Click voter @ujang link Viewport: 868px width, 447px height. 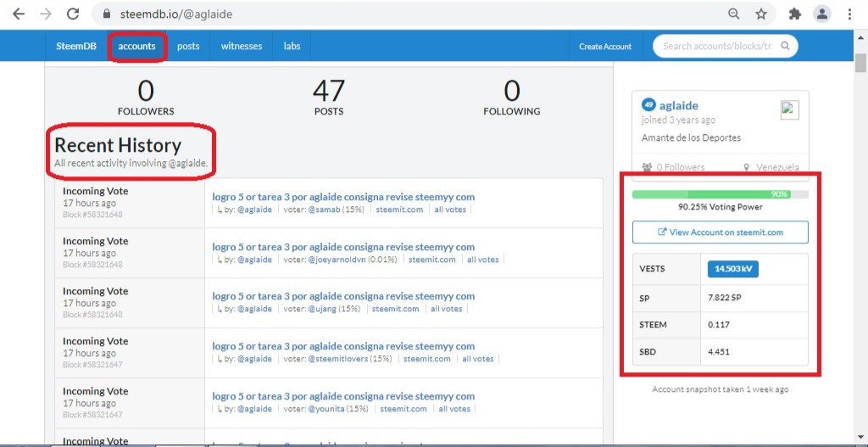tap(322, 309)
